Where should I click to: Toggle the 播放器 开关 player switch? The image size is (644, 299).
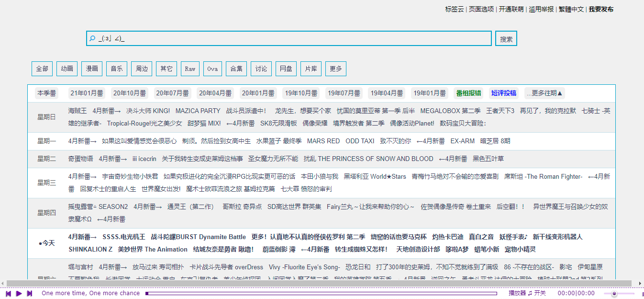point(527,293)
